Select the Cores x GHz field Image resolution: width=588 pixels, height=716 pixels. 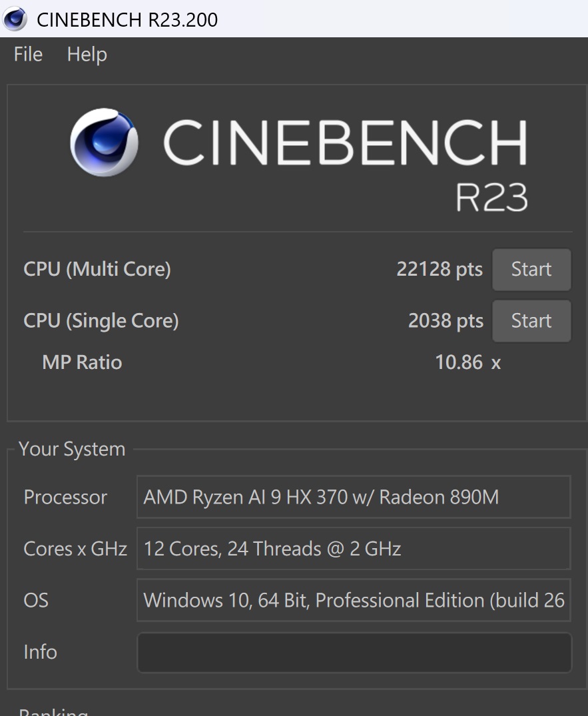point(353,548)
